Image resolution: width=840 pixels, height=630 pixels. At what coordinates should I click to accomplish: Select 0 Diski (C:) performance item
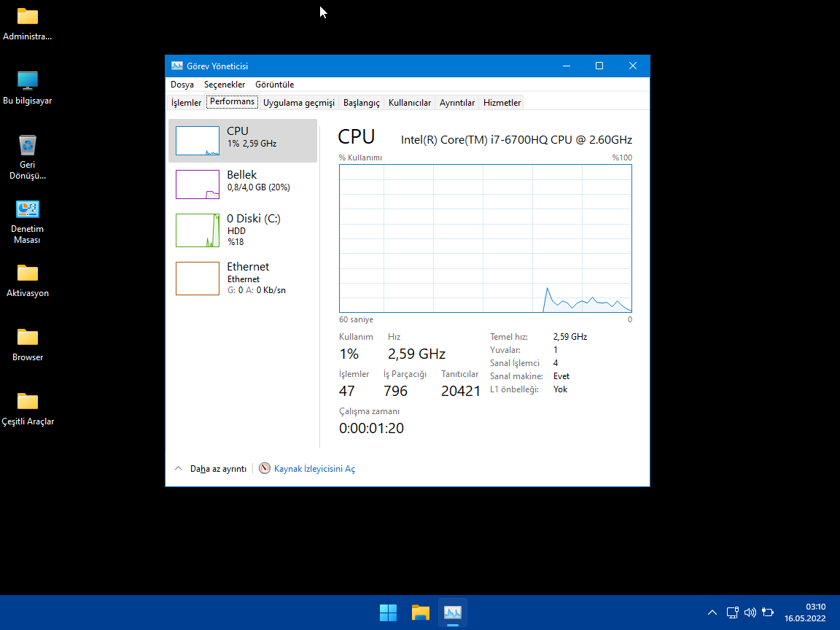coord(242,230)
